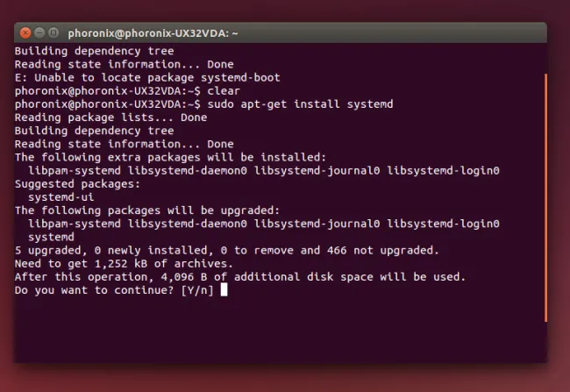Click 'After this operation, 4,096 B' line
570x392 pixels.
pyautogui.click(x=240, y=277)
